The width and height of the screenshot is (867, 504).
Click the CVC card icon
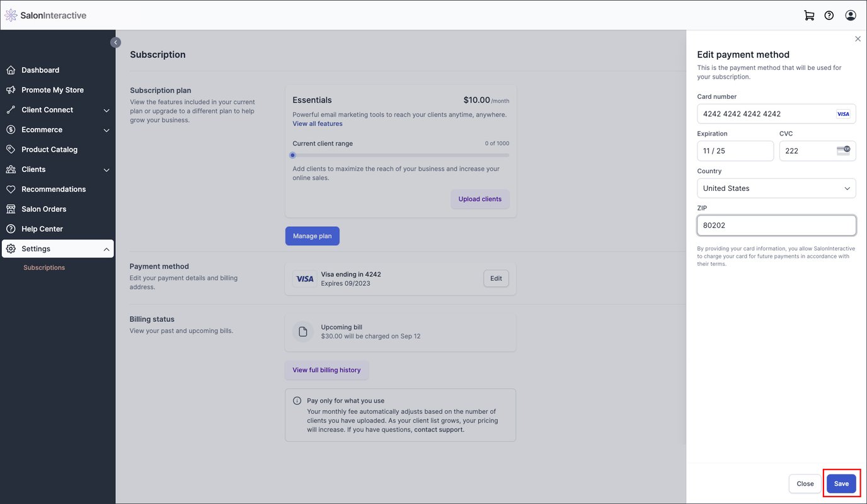coord(843,151)
